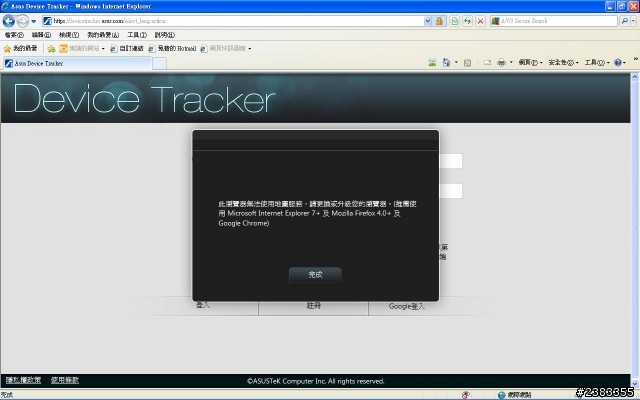Click the read mail envelope icon

pyautogui.click(x=487, y=62)
